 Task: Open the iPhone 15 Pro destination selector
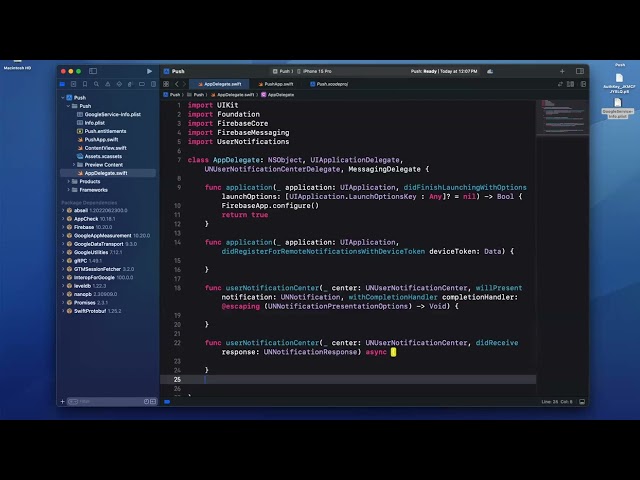[314, 71]
